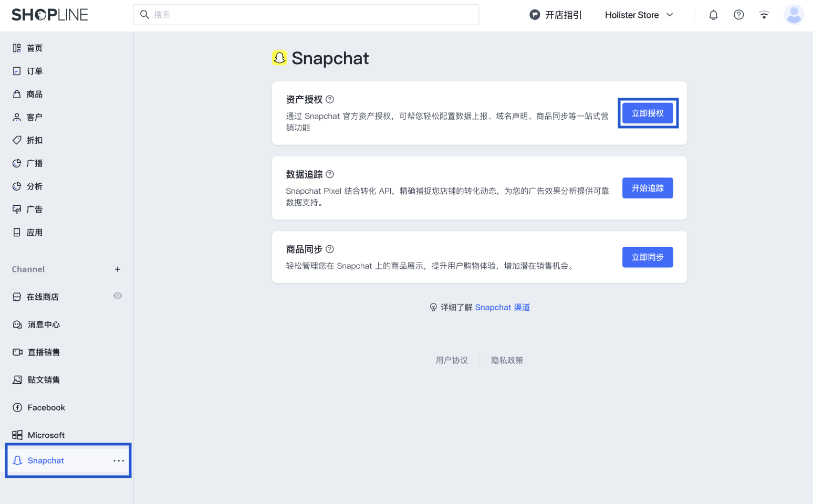Click the 开始追踪 button
Viewport: 813px width, 504px height.
pos(648,188)
